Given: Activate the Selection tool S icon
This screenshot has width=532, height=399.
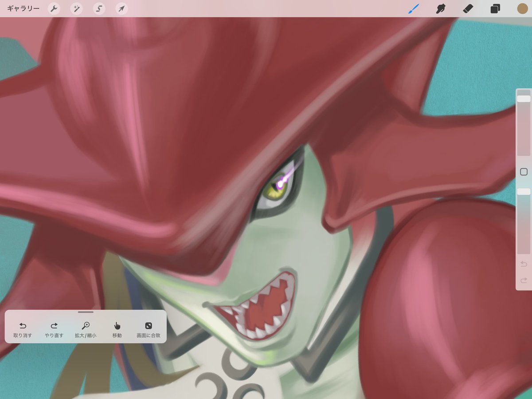Looking at the screenshot, I should click(99, 8).
